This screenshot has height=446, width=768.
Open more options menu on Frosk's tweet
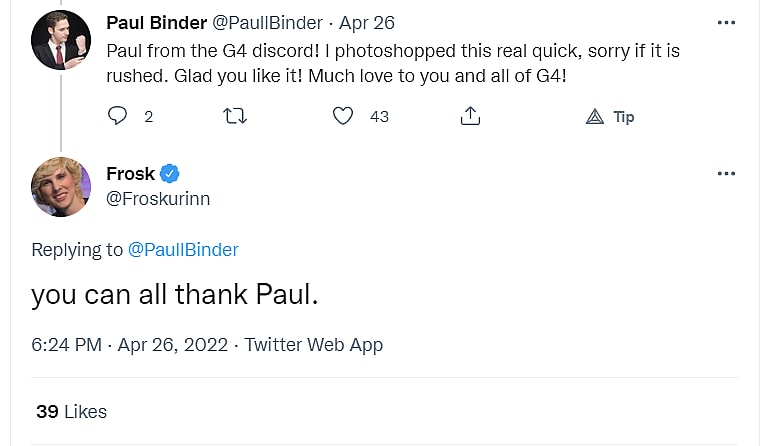pos(726,174)
